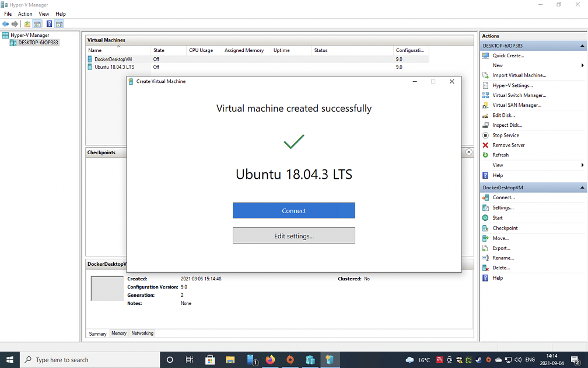Select the DockerDesktopVM row
Screen dimensions: 588x368
pyautogui.click(x=257, y=59)
